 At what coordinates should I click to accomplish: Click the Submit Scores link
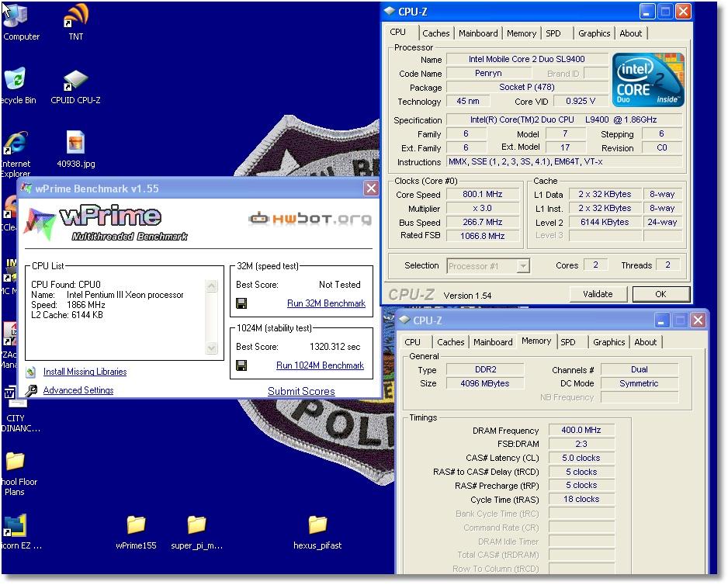coord(301,391)
